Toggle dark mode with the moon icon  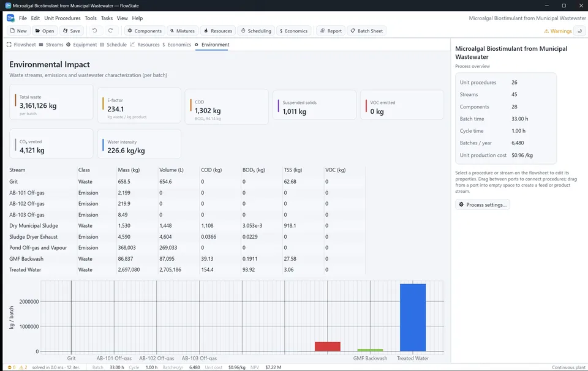580,31
